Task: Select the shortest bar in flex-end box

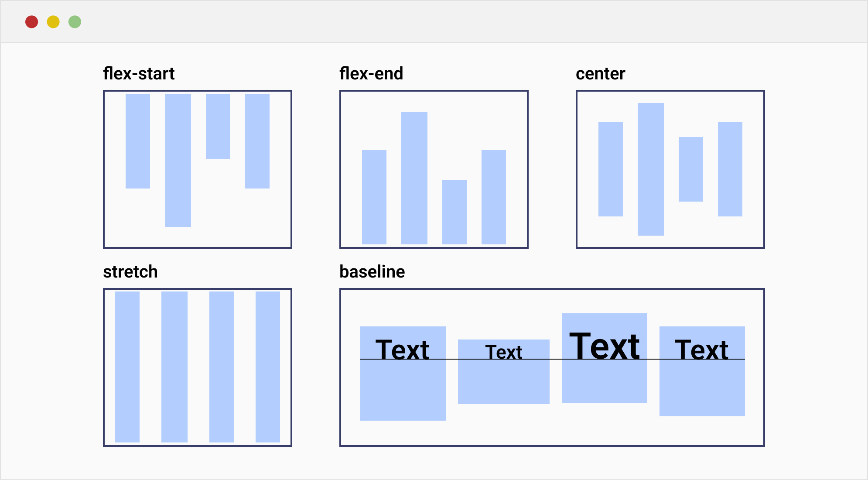Action: click(455, 212)
